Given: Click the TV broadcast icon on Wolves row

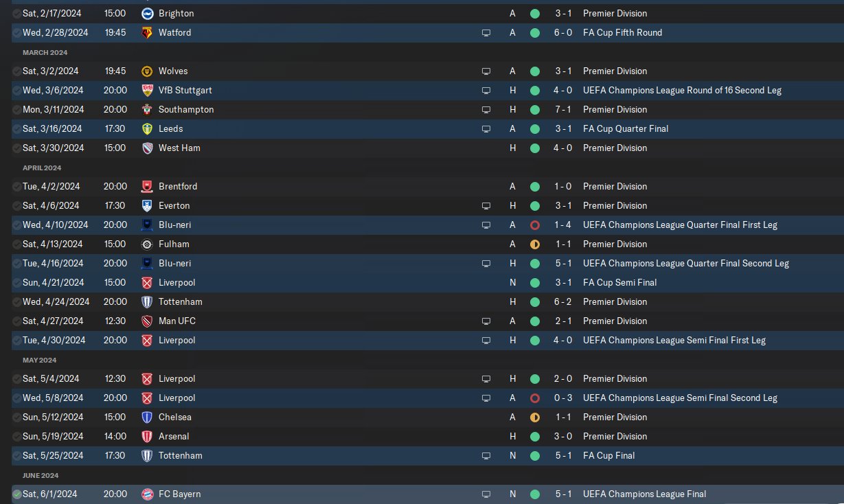Looking at the screenshot, I should 486,71.
